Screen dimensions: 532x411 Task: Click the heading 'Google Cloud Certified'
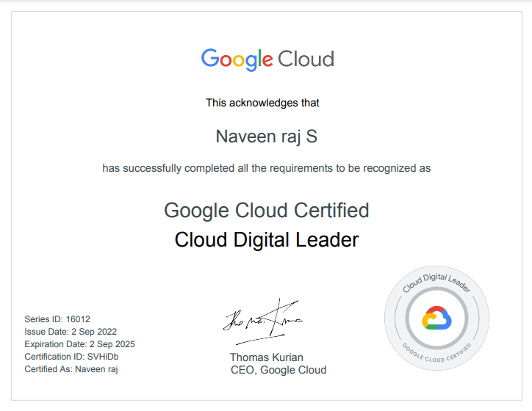click(x=266, y=211)
